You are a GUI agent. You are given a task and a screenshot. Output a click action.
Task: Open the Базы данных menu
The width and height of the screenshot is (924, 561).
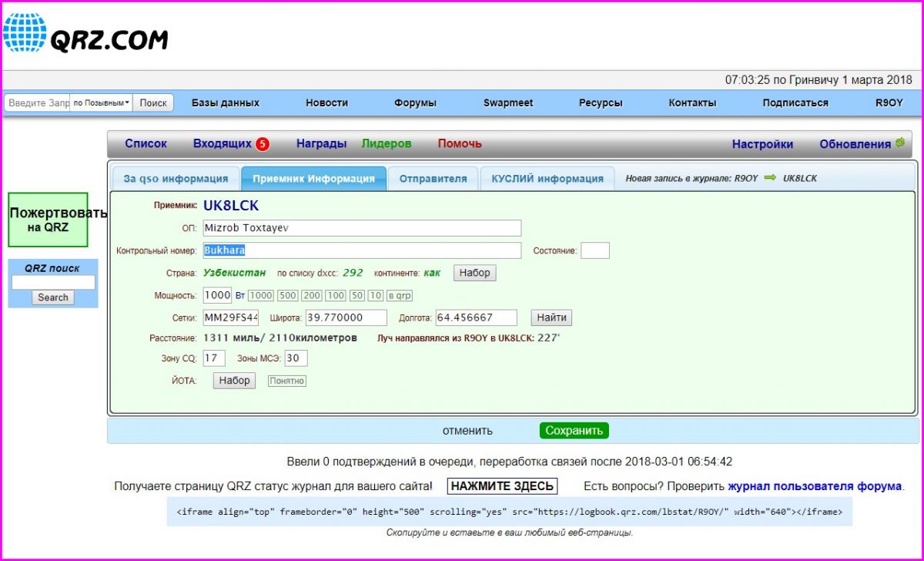[x=225, y=102]
